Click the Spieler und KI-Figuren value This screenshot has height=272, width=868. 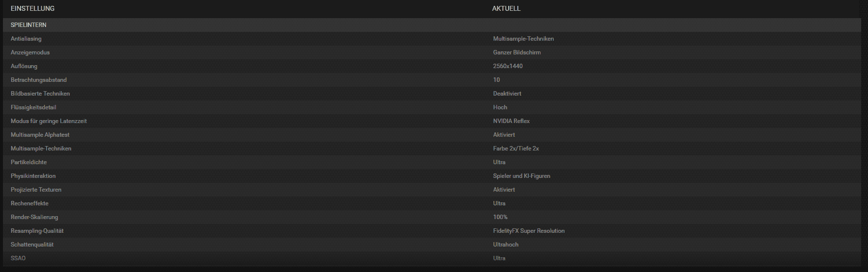pyautogui.click(x=522, y=176)
